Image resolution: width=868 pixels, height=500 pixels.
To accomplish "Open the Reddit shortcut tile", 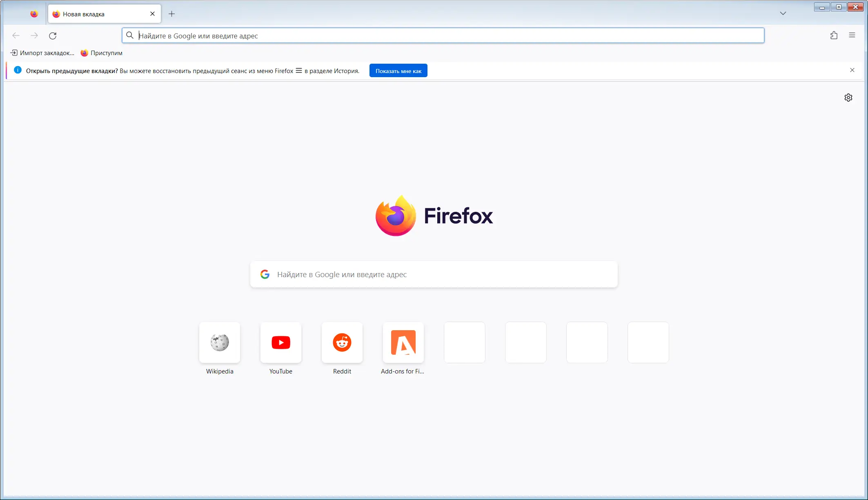I will point(342,343).
